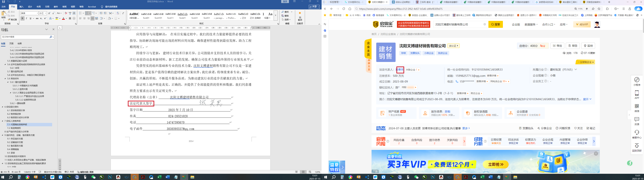This screenshot has width=644, height=180.
Task: Decrease font size with the shrink font icon
Action: click(53, 13)
